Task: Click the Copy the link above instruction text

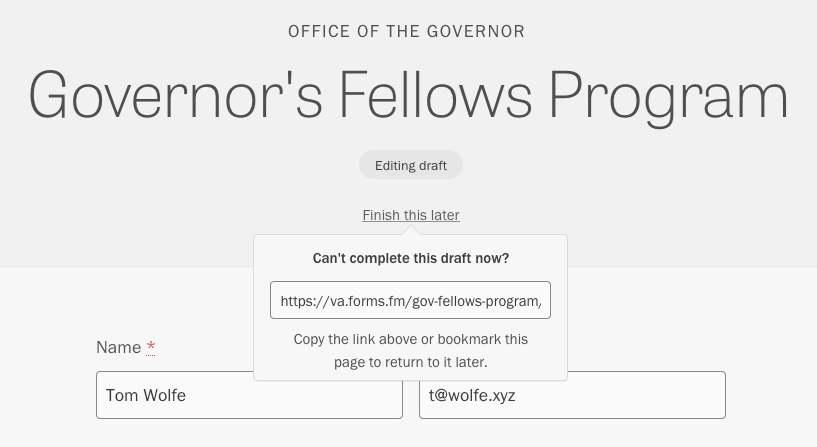Action: click(x=411, y=339)
